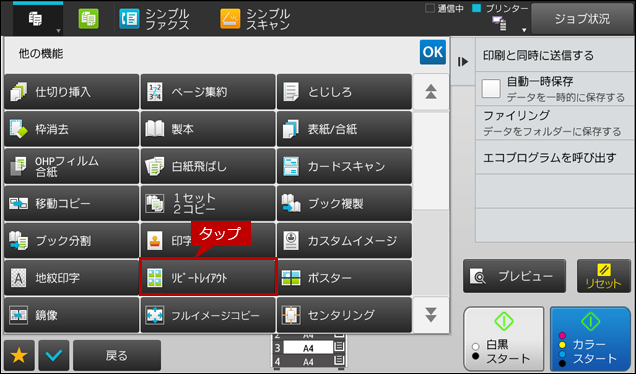Start copy with カラースタート button
The image size is (636, 374).
tap(590, 339)
